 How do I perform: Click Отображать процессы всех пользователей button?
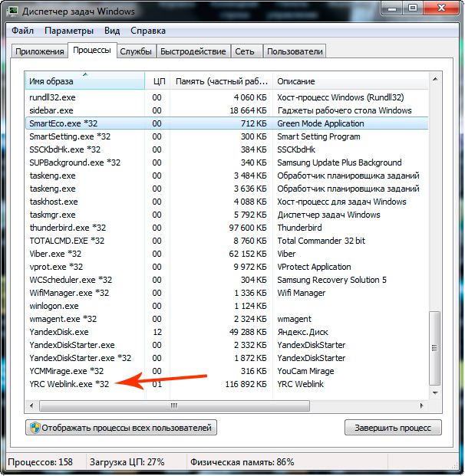[121, 428]
